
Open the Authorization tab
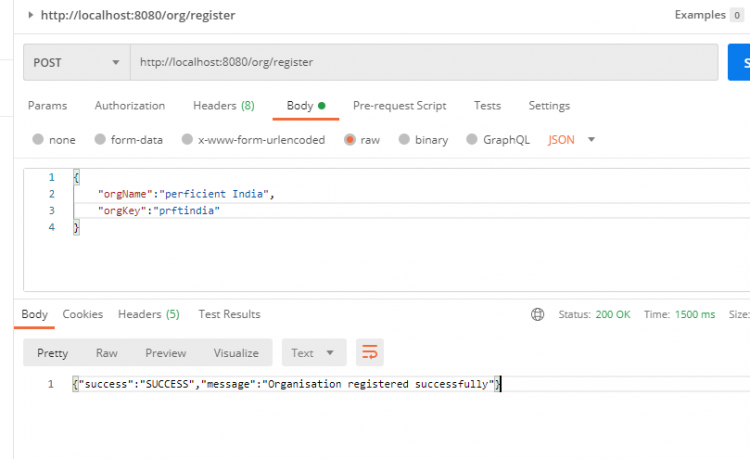[x=130, y=106]
